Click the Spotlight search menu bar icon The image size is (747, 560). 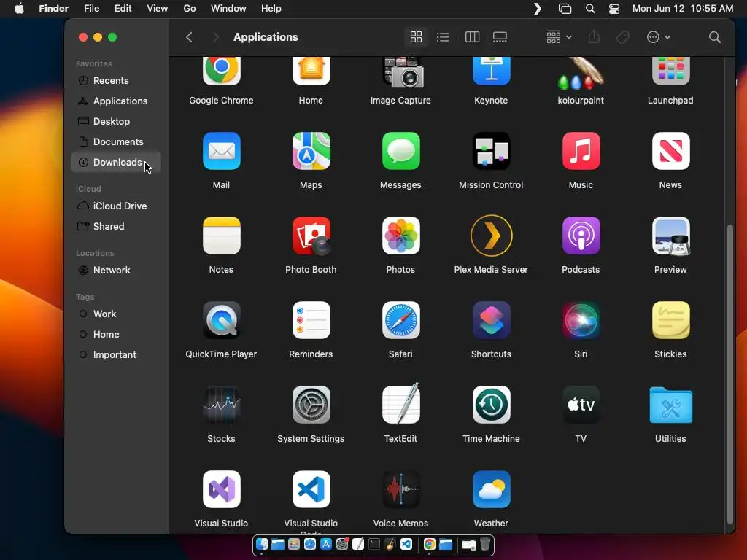pyautogui.click(x=589, y=9)
